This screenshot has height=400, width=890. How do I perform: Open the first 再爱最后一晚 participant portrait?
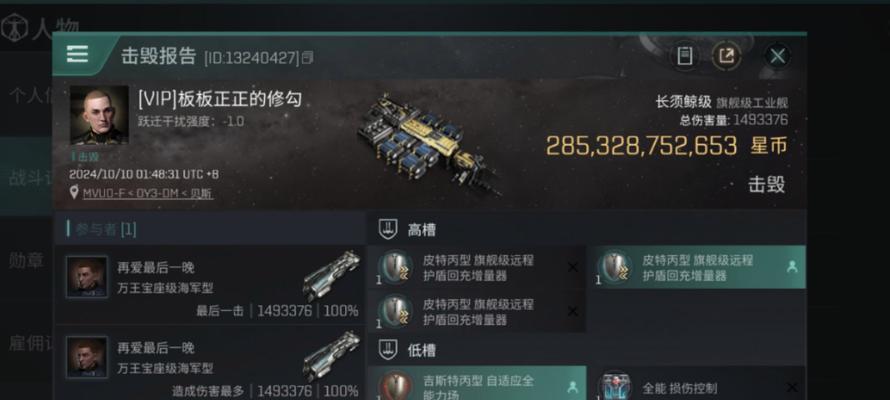[x=87, y=277]
